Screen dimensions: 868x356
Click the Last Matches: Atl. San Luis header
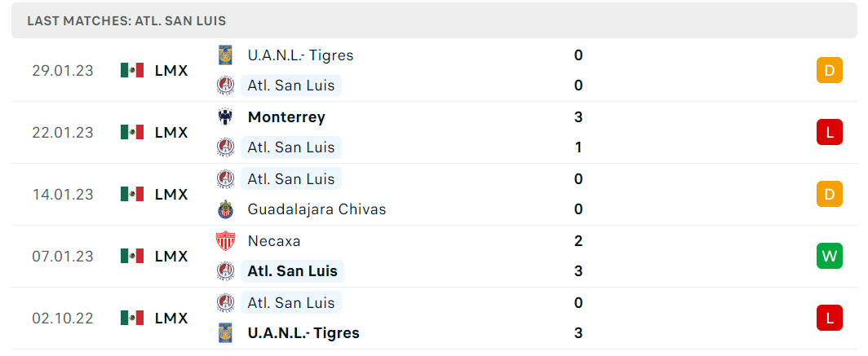click(126, 21)
